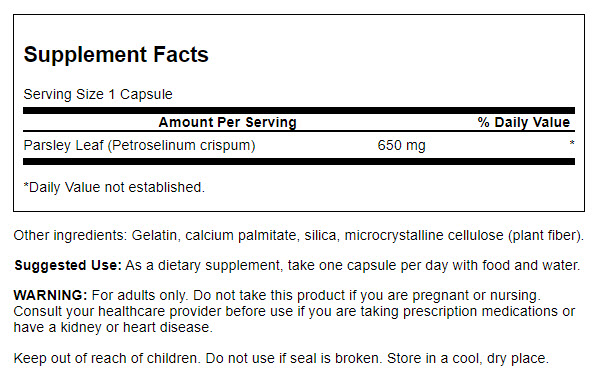Screen dimensions: 598x376
Task: Click Keep out of reach of children
Action: click(x=106, y=358)
